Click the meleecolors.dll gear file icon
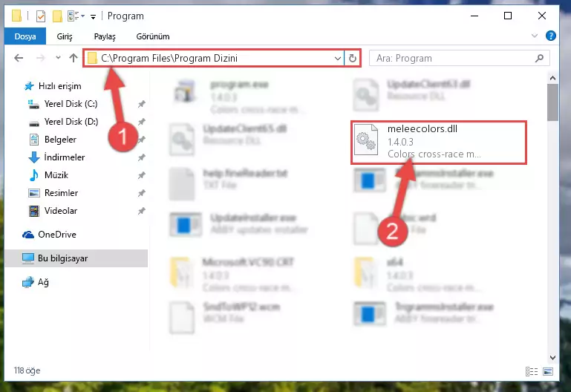Image resolution: width=571 pixels, height=392 pixels. [366, 140]
